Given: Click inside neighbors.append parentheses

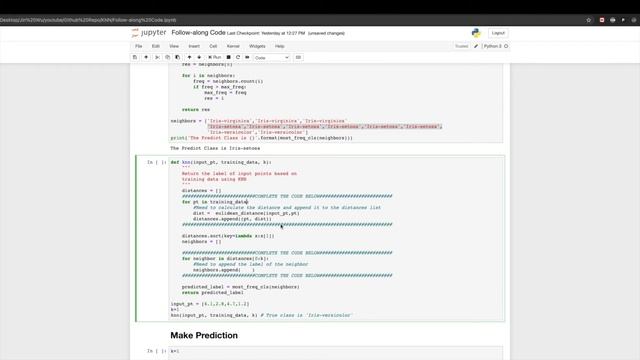Looking at the screenshot, I should 247,270.
